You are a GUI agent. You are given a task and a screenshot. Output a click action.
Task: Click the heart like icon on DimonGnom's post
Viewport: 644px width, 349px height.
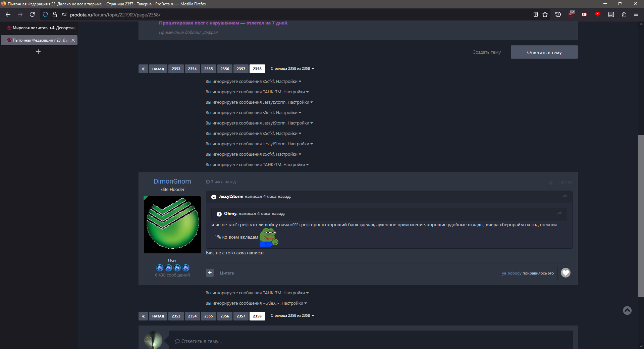click(566, 273)
